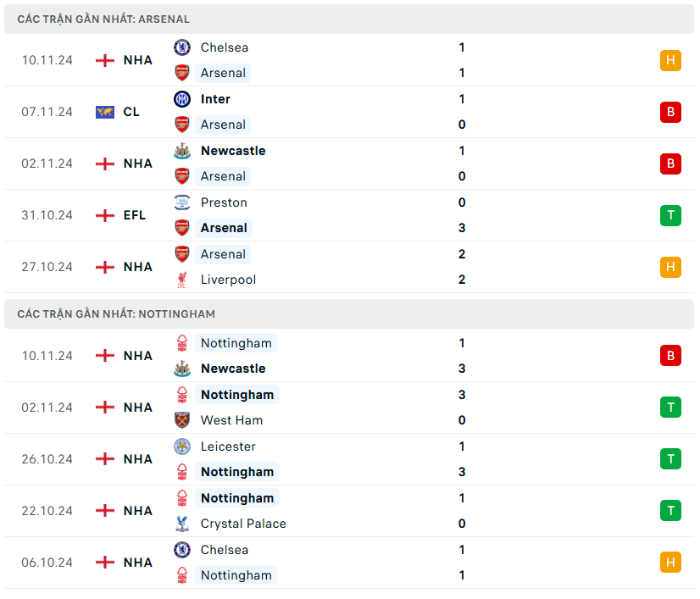Select the Leicester team name
The height and width of the screenshot is (599, 700).
pyautogui.click(x=228, y=446)
